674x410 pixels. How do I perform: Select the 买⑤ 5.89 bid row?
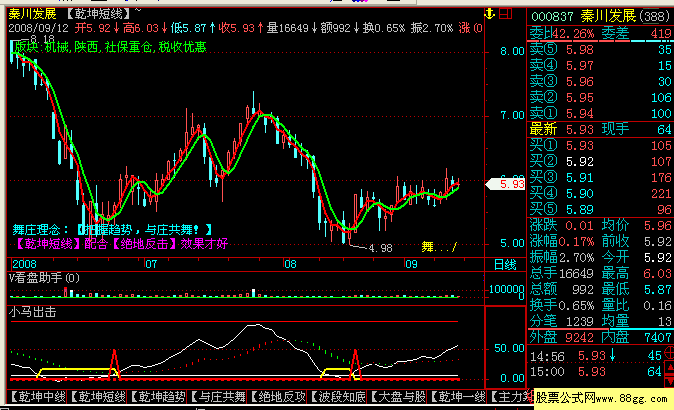point(600,209)
